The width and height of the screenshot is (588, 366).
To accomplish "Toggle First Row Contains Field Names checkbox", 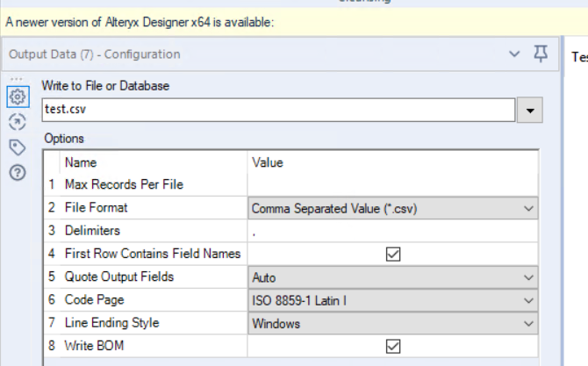I will click(393, 254).
